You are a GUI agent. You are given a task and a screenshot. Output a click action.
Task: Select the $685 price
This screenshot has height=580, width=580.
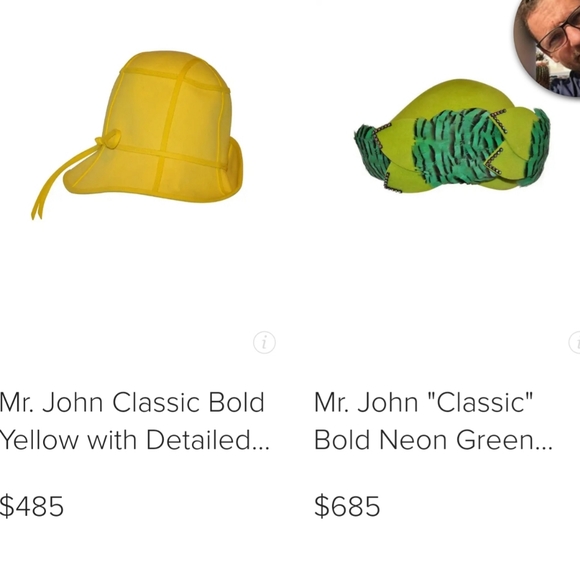[x=347, y=506]
